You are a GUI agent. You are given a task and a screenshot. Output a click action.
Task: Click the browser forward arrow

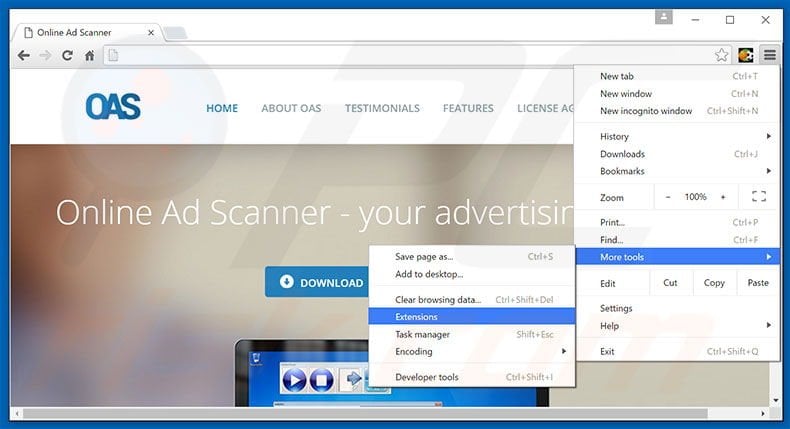tap(45, 55)
